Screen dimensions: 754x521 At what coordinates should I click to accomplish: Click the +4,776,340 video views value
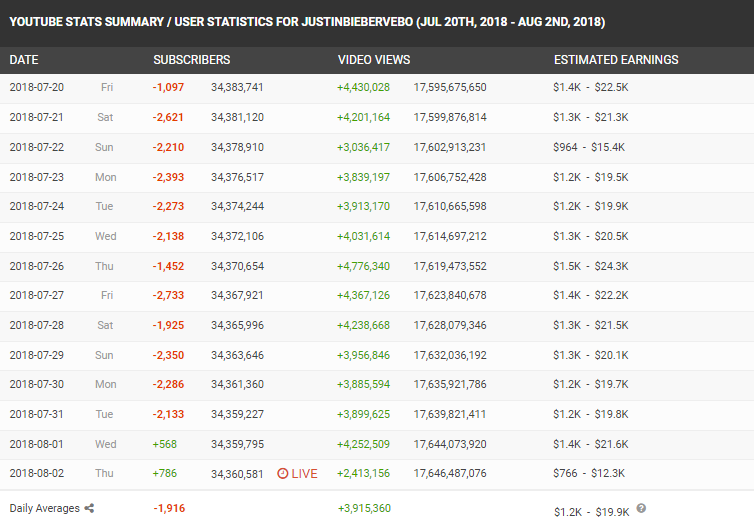pyautogui.click(x=363, y=266)
